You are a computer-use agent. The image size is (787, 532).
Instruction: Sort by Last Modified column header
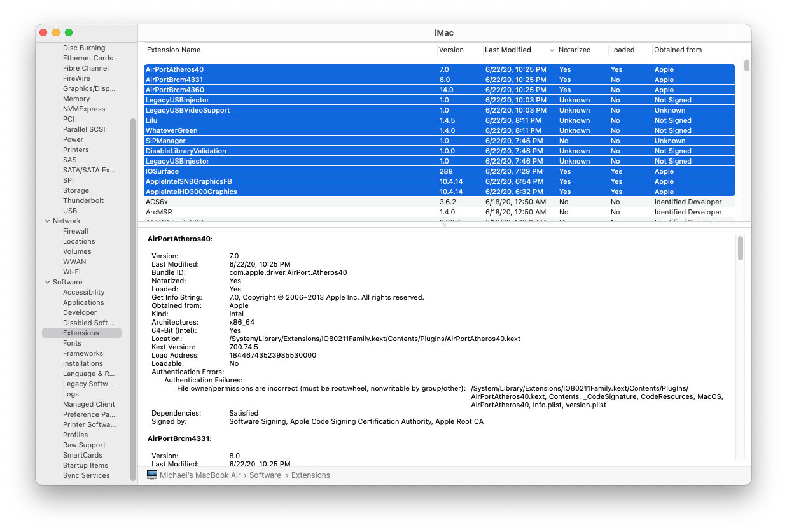pyautogui.click(x=508, y=50)
